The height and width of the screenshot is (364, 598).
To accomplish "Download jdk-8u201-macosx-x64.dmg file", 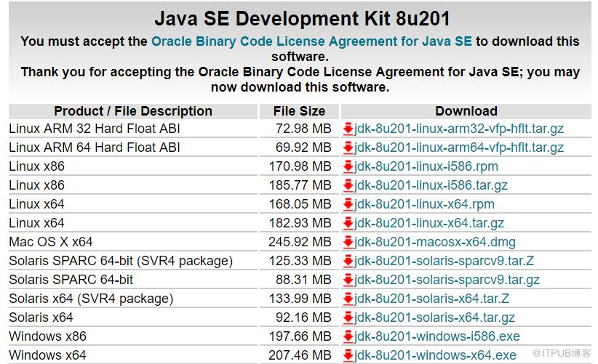I will 435,242.
